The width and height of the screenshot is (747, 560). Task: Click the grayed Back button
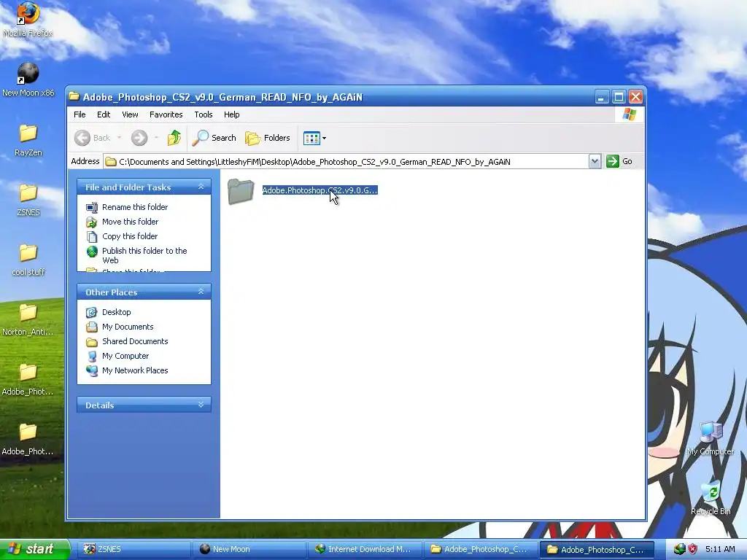pyautogui.click(x=93, y=138)
